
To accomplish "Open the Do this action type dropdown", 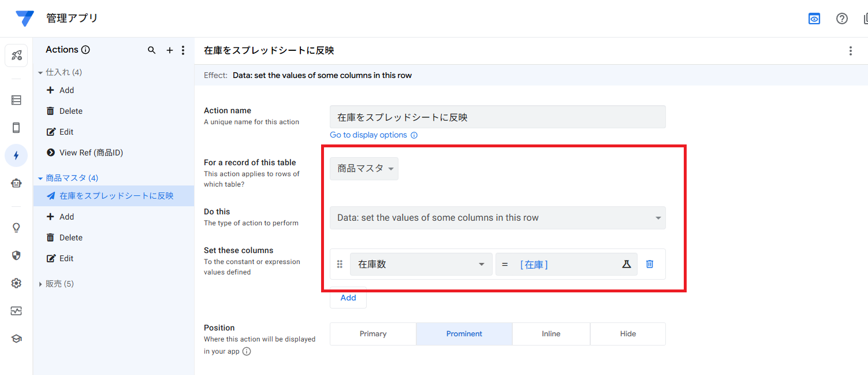I will (x=497, y=218).
